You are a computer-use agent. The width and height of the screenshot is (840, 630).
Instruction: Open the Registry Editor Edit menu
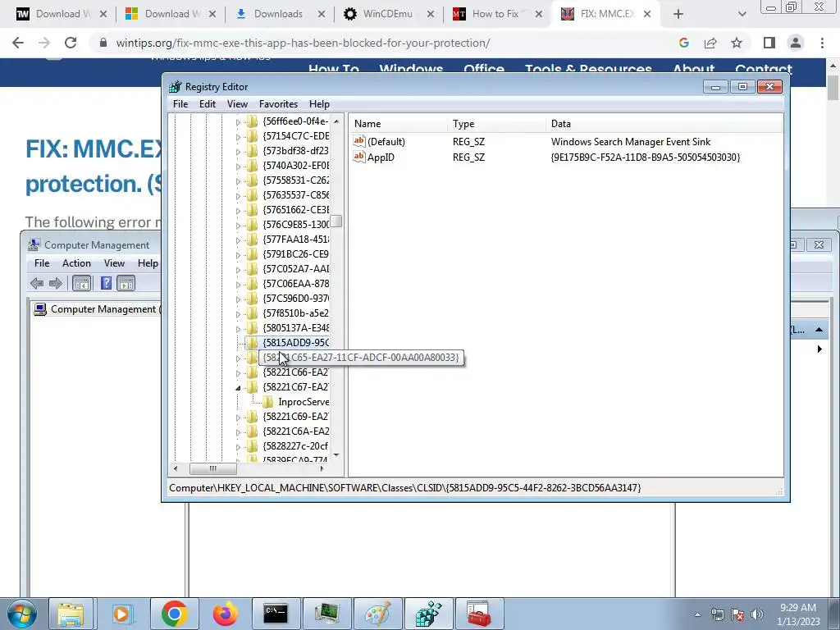tap(208, 104)
